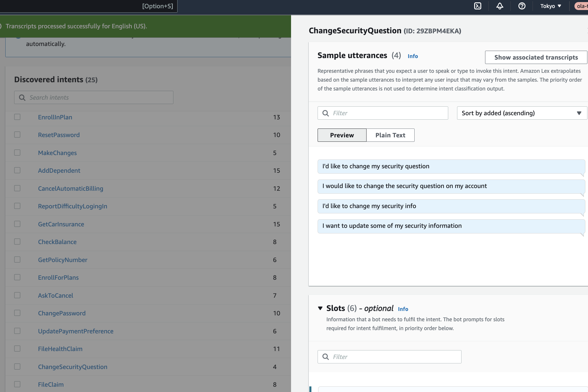Open the Sort by added dropdown
The height and width of the screenshot is (392, 588).
click(521, 113)
